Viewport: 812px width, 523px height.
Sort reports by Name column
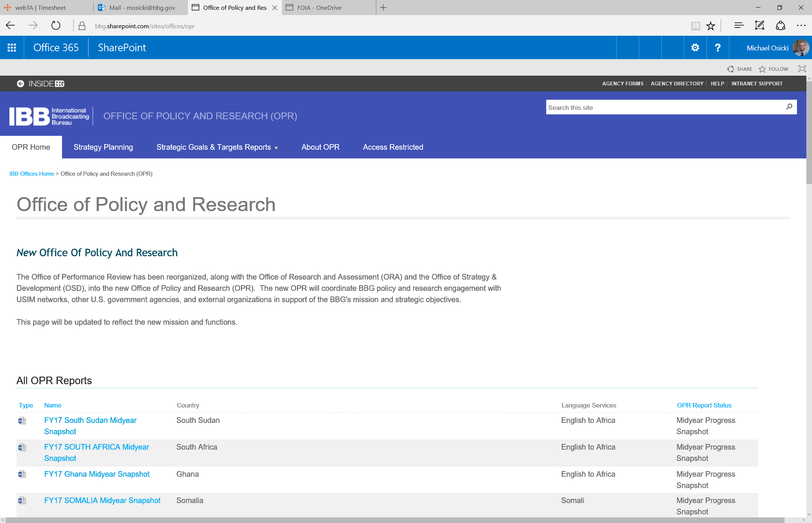53,405
